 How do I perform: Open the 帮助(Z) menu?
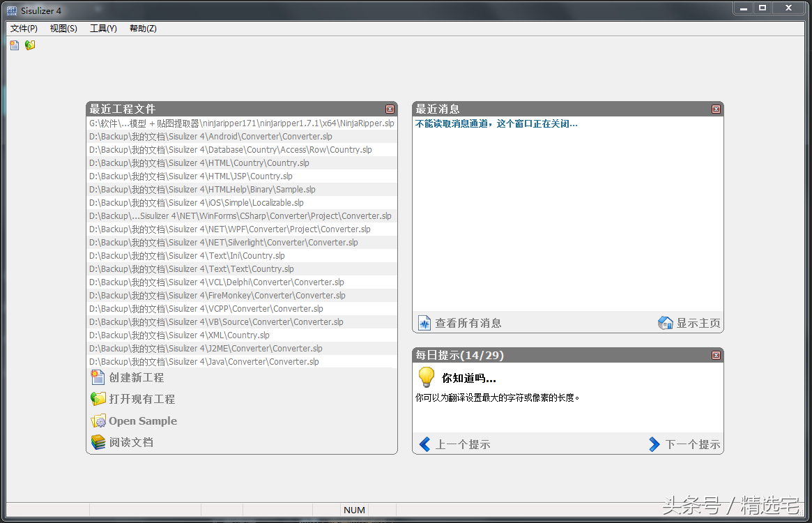tap(143, 29)
